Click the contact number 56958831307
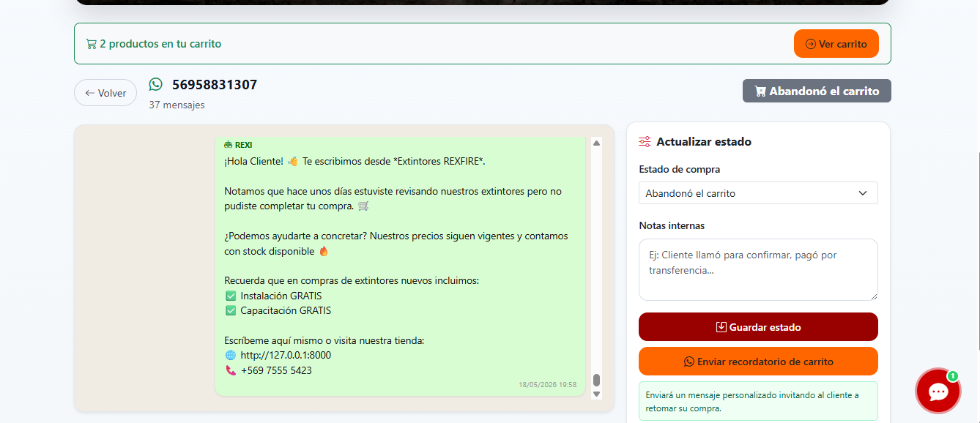The image size is (980, 423). 215,85
